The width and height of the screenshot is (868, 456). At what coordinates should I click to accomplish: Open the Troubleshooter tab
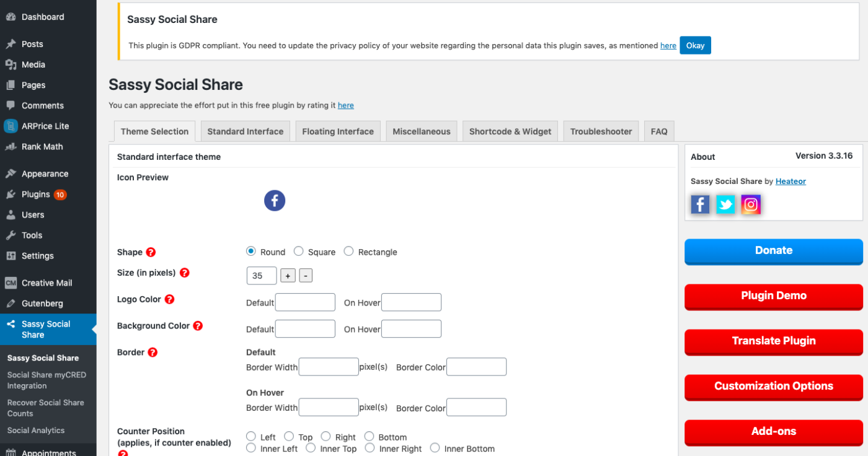(x=601, y=131)
